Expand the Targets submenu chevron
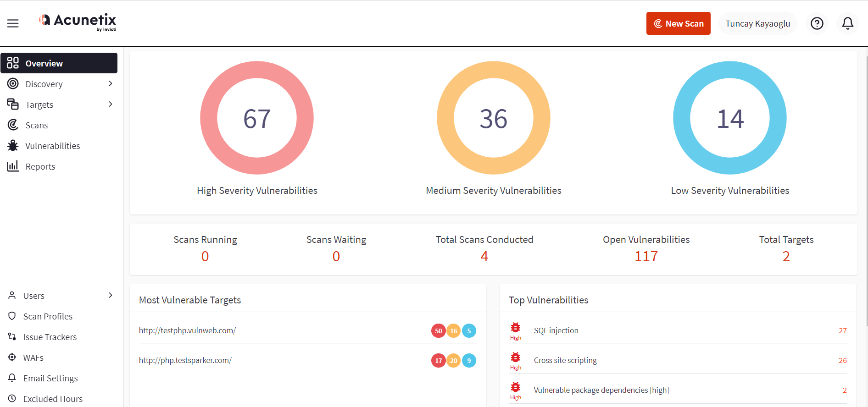 pyautogui.click(x=110, y=104)
